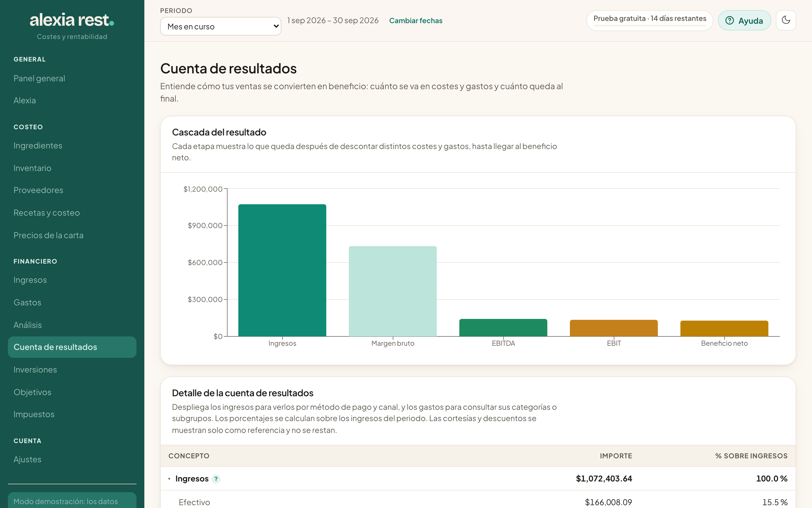Click the Margen bruto chart bar
Image resolution: width=812 pixels, height=508 pixels.
tap(392, 291)
